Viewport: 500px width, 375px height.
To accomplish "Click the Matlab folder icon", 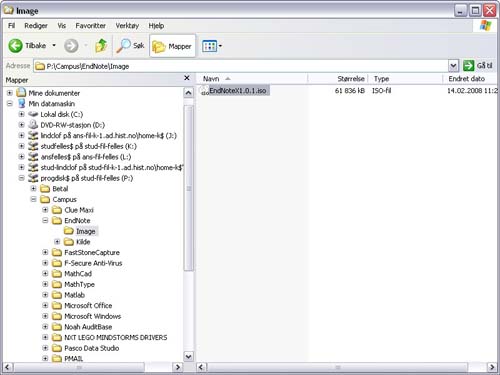I will 57,295.
